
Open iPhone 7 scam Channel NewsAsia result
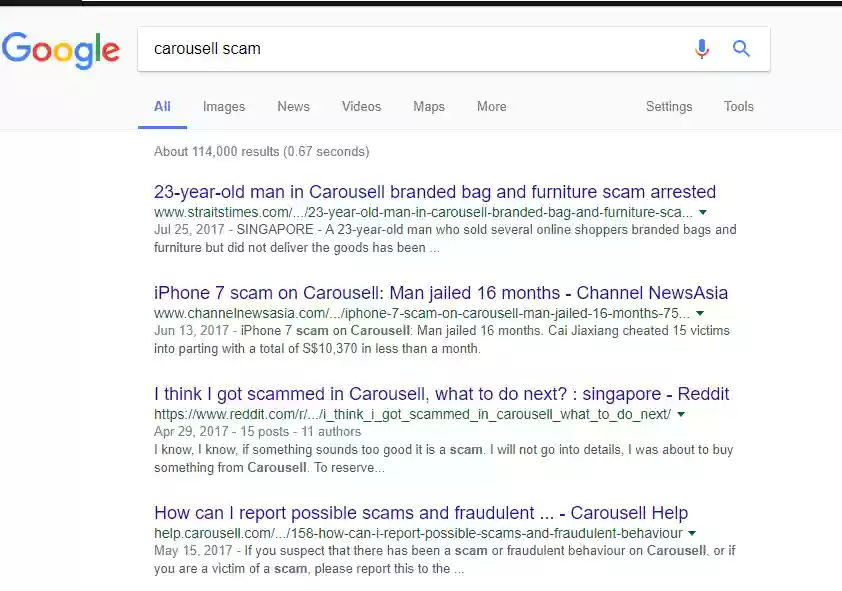441,293
